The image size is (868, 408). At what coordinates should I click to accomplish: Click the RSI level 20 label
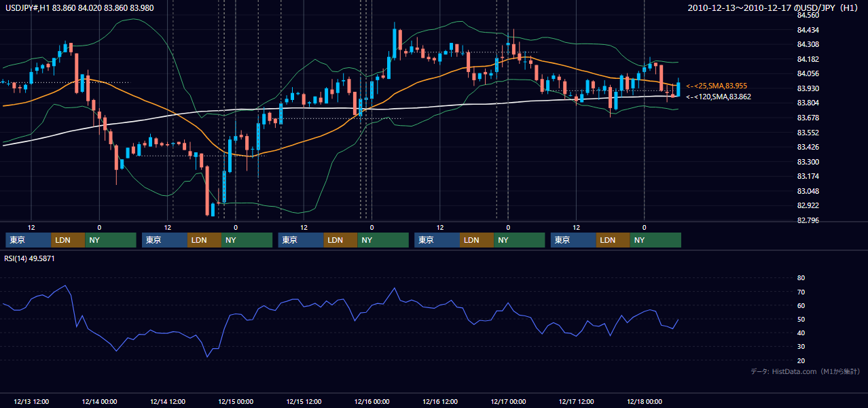[x=801, y=360]
